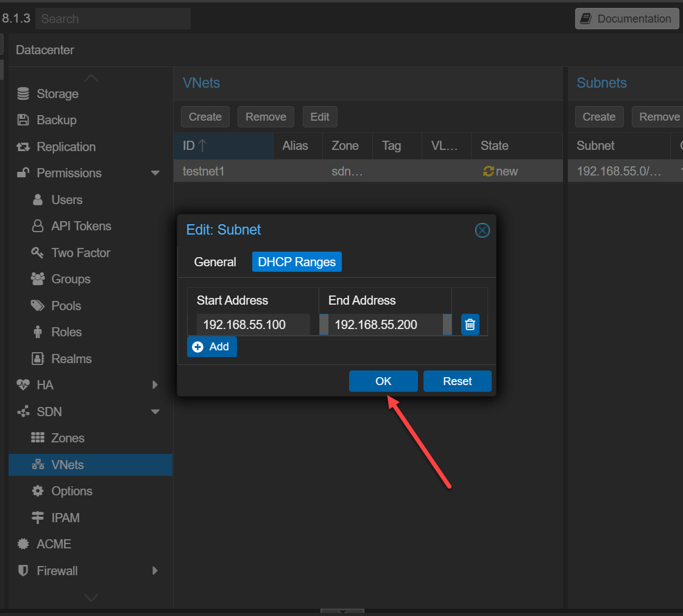Viewport: 683px width, 616px height.
Task: Edit the Start Address field
Action: pyautogui.click(x=253, y=325)
